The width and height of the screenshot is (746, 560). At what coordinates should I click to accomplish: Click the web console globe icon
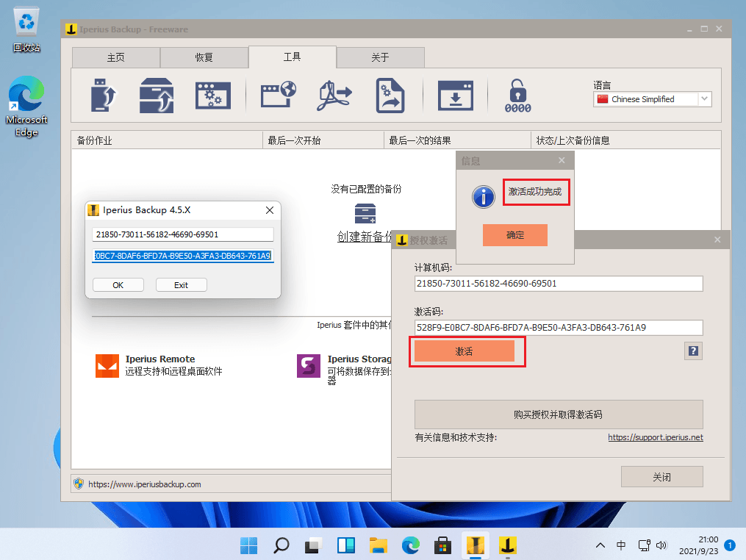coord(279,94)
